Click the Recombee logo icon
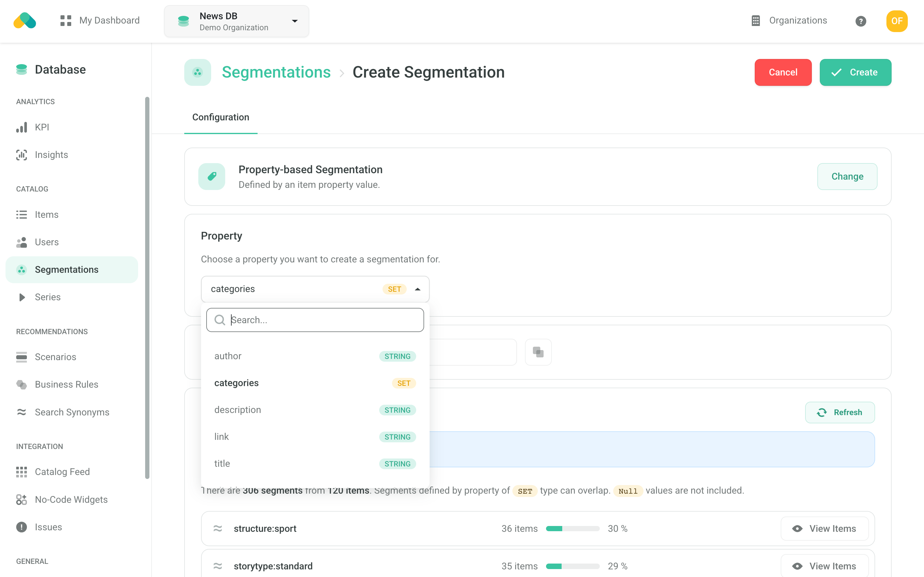The width and height of the screenshot is (924, 577). click(x=25, y=20)
